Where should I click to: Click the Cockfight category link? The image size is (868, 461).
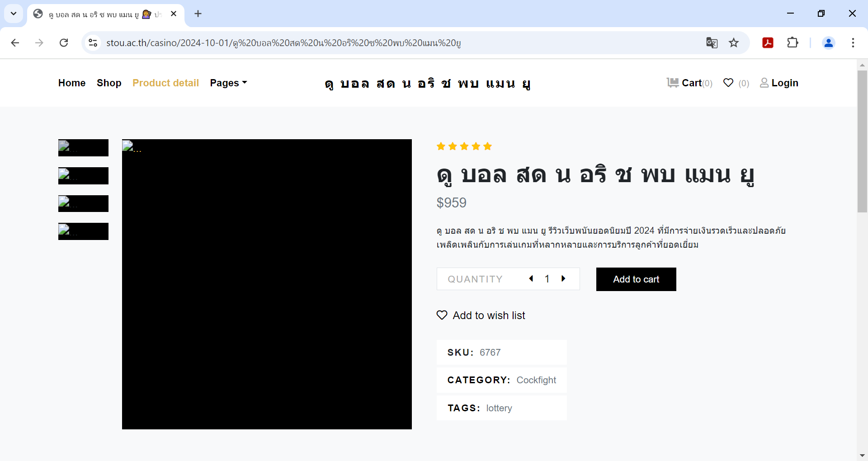coord(536,380)
